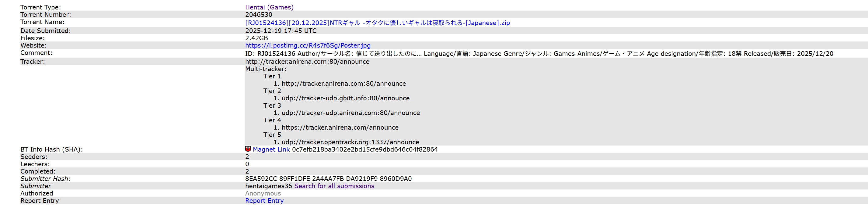Click the blue Report Entry link

[x=264, y=201]
